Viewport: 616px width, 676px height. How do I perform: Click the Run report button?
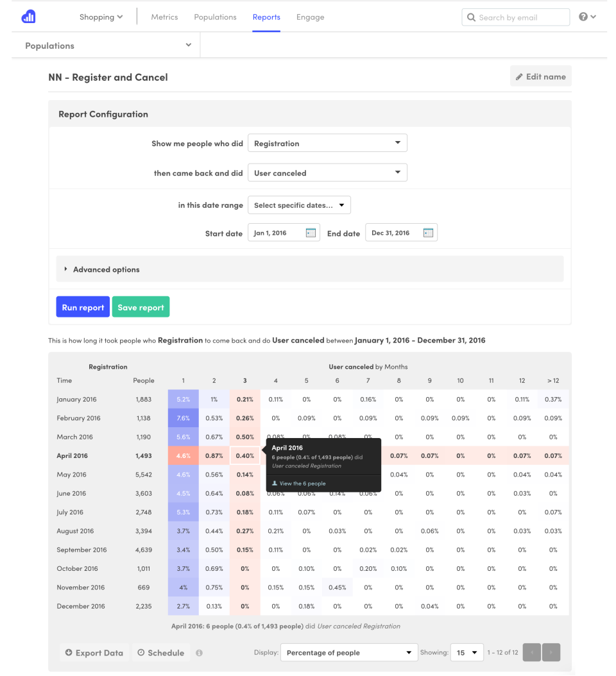(x=82, y=307)
